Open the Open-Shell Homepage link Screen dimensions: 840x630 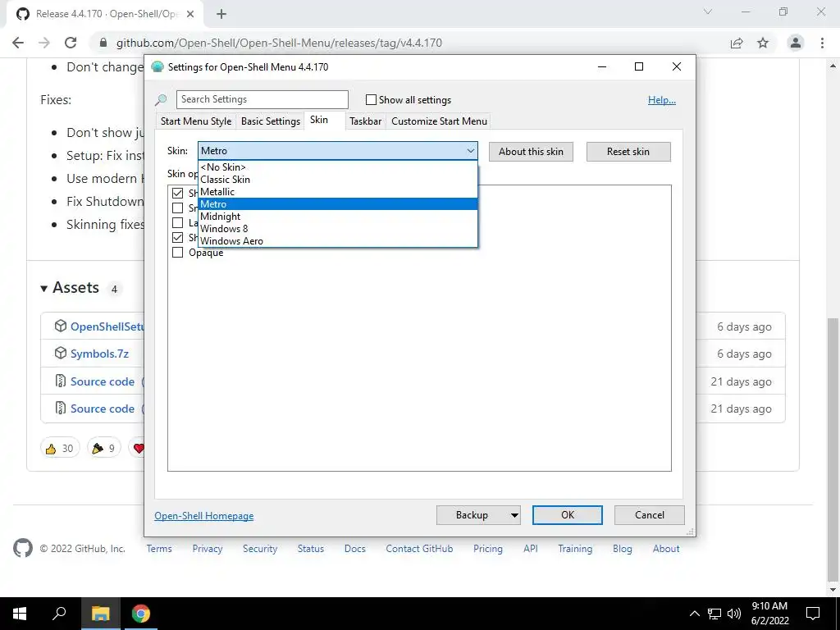pyautogui.click(x=204, y=516)
